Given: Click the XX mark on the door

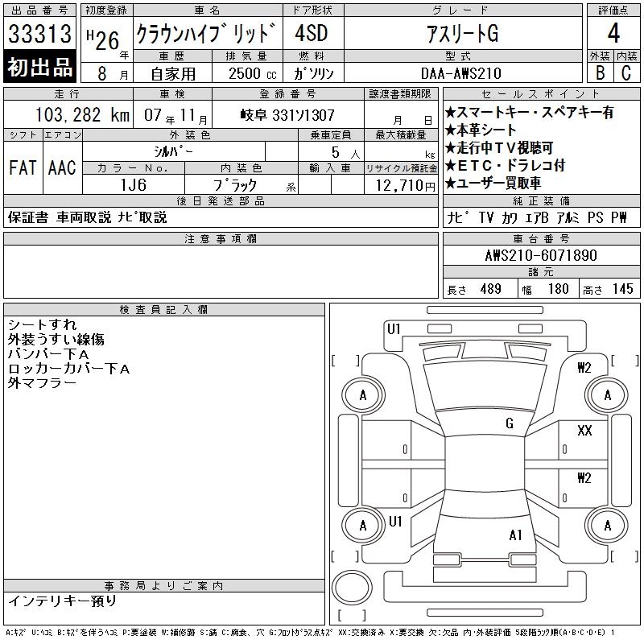Looking at the screenshot, I should (x=584, y=431).
